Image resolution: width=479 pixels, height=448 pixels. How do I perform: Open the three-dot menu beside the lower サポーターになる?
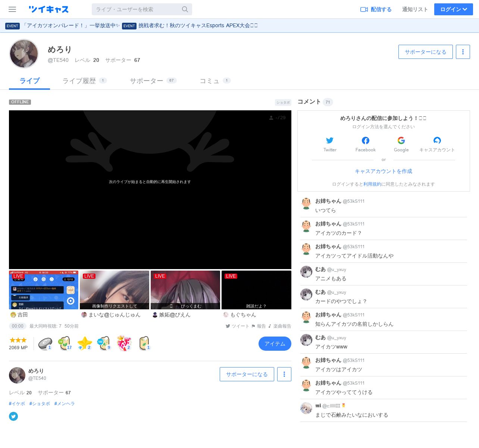pyautogui.click(x=284, y=374)
